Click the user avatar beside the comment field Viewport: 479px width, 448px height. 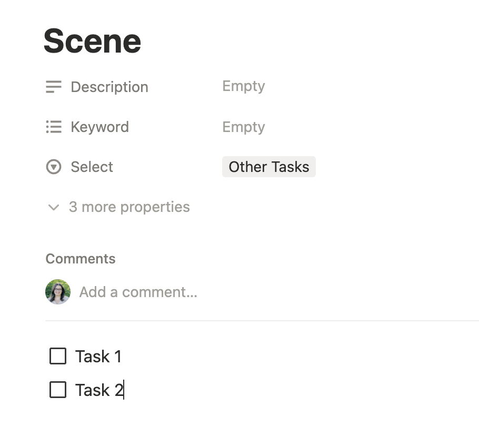(x=58, y=292)
